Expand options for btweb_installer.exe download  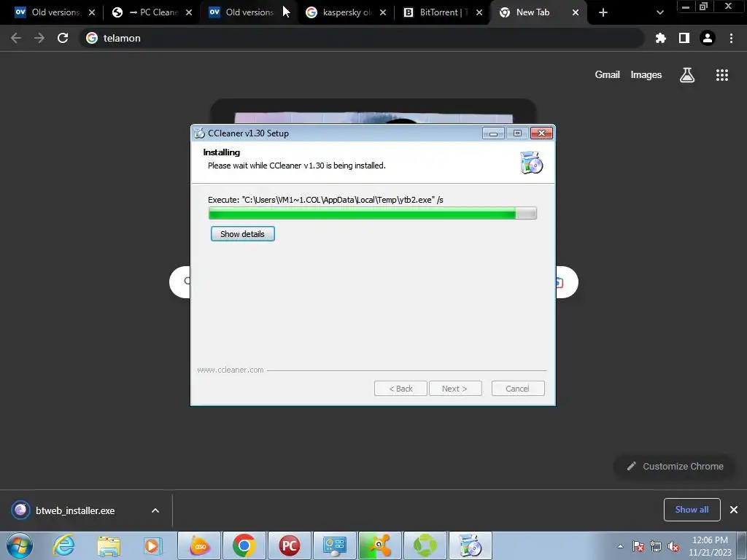155,510
